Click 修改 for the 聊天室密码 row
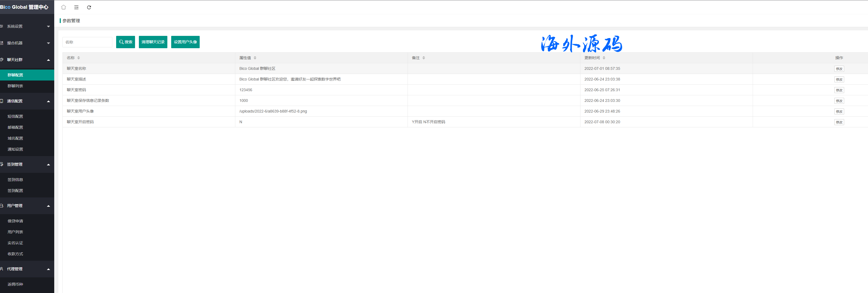The width and height of the screenshot is (868, 293). (839, 90)
